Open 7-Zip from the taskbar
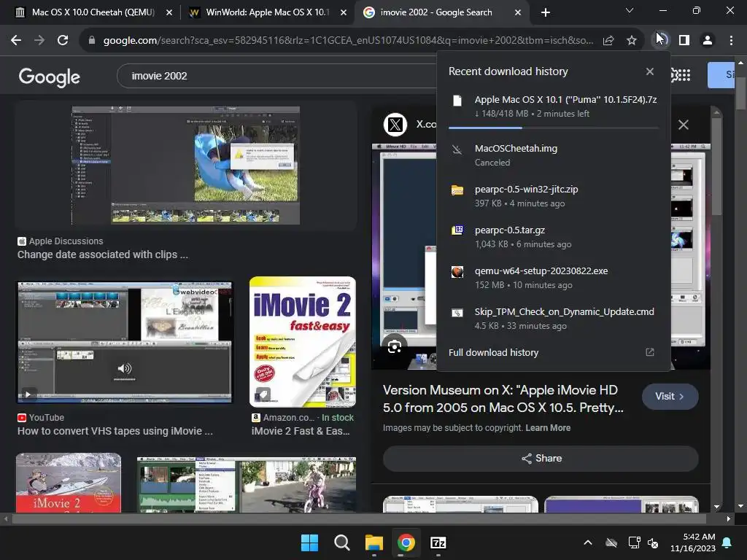This screenshot has height=560, width=747. 438,542
